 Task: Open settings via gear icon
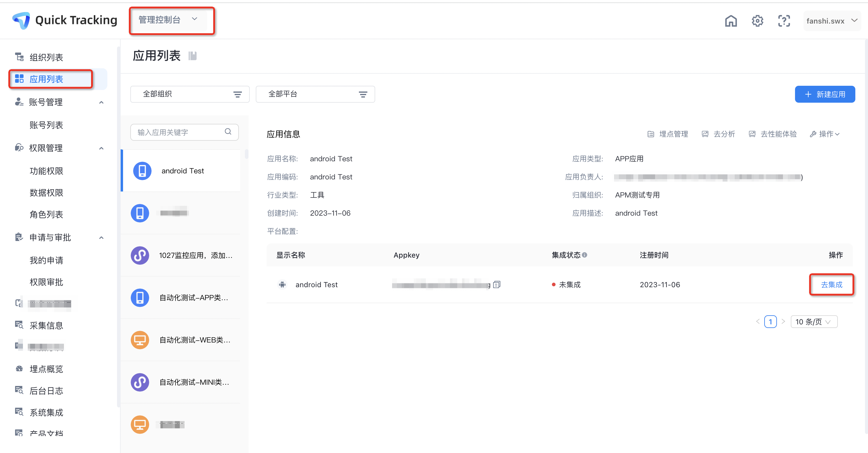click(757, 21)
